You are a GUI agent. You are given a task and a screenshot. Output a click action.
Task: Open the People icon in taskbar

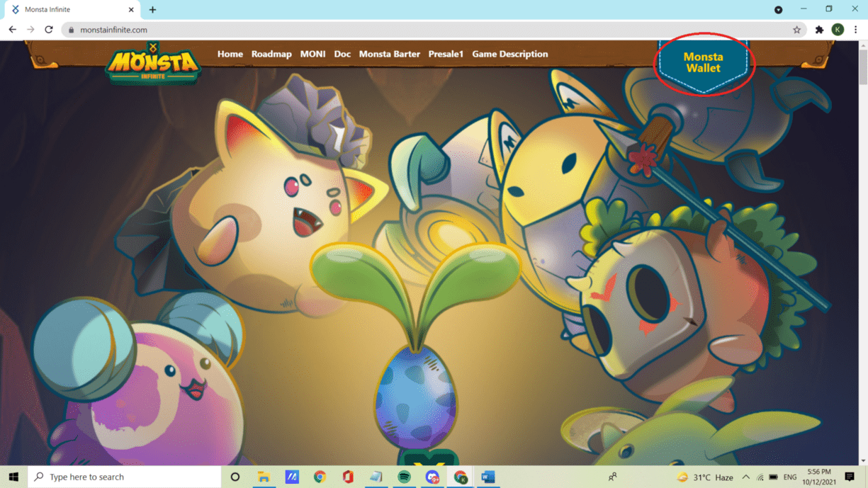click(613, 477)
